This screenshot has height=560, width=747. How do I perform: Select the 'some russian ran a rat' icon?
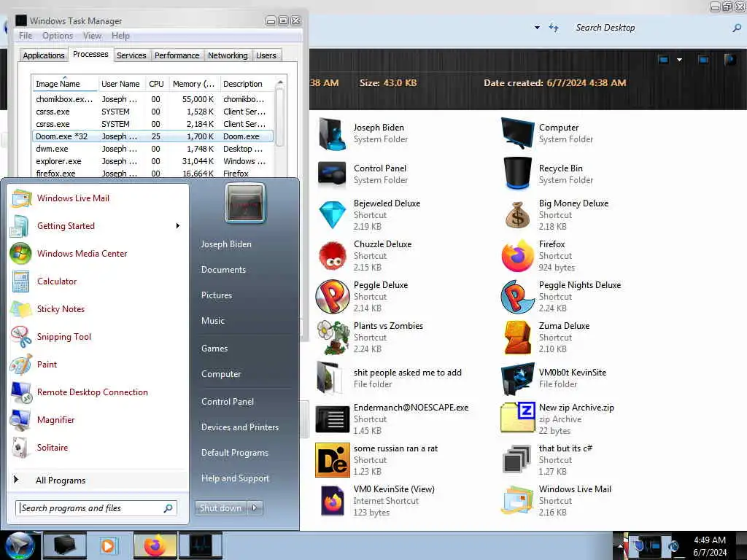(332, 460)
